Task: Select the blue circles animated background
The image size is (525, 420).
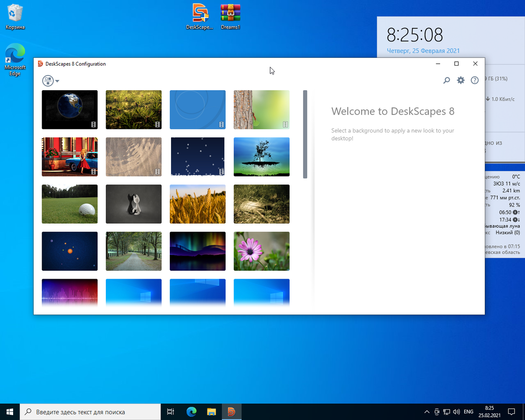Action: [197, 110]
